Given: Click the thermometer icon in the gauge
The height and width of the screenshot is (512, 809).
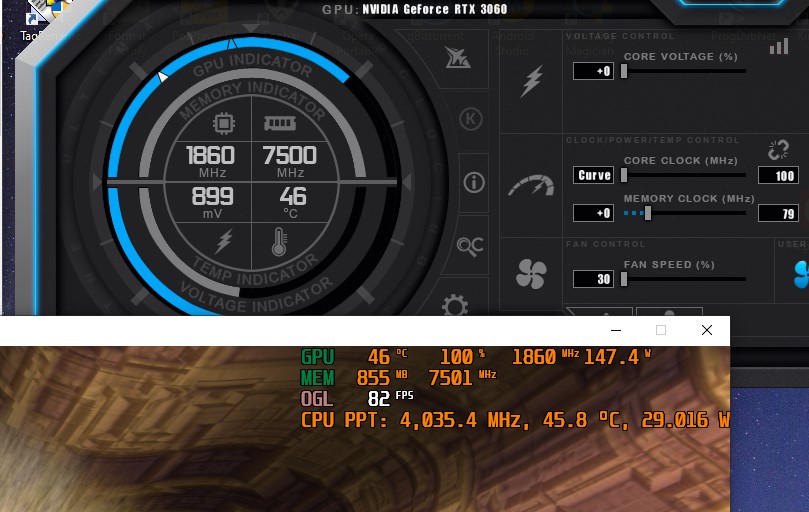Looking at the screenshot, I should coord(279,242).
